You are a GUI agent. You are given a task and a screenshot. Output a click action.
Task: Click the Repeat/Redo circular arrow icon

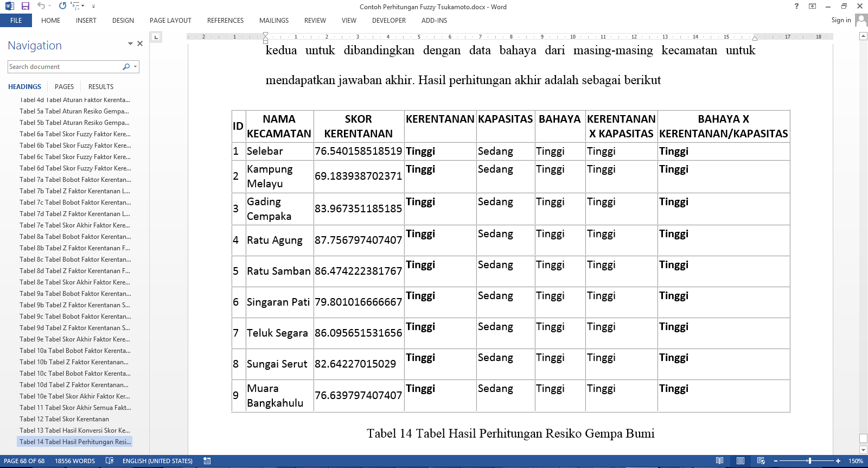point(63,6)
